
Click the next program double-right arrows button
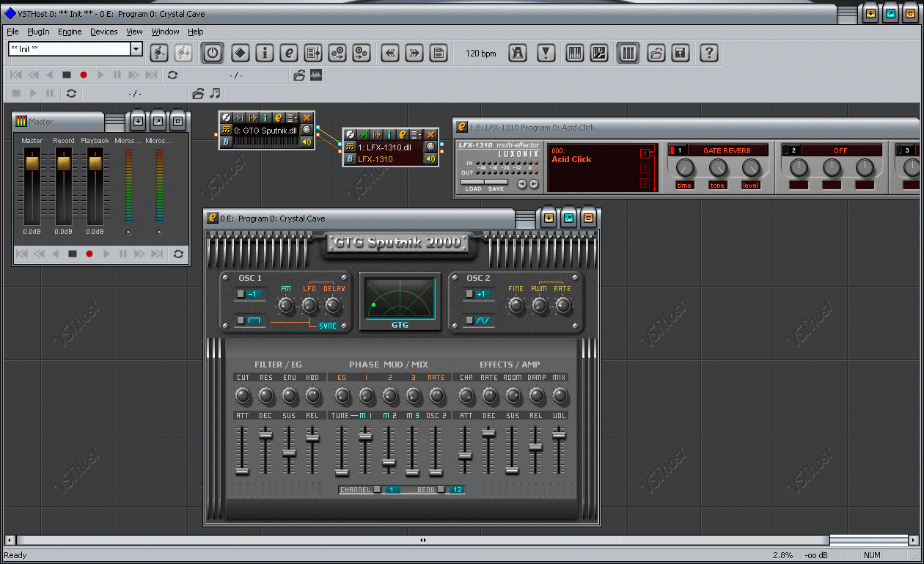pyautogui.click(x=414, y=53)
